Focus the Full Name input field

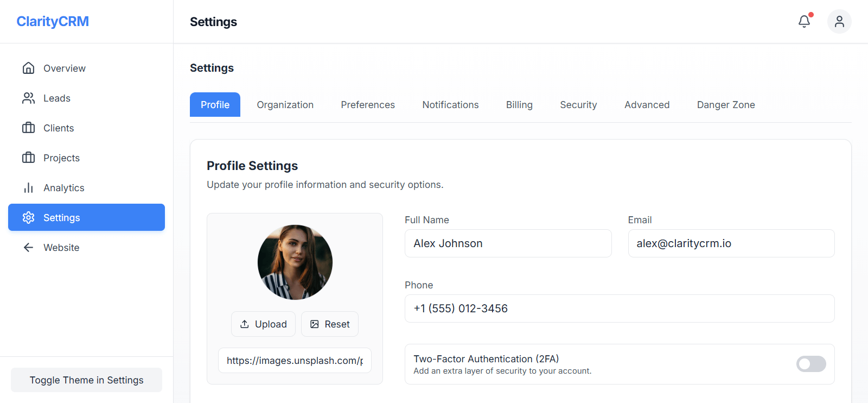pos(508,243)
